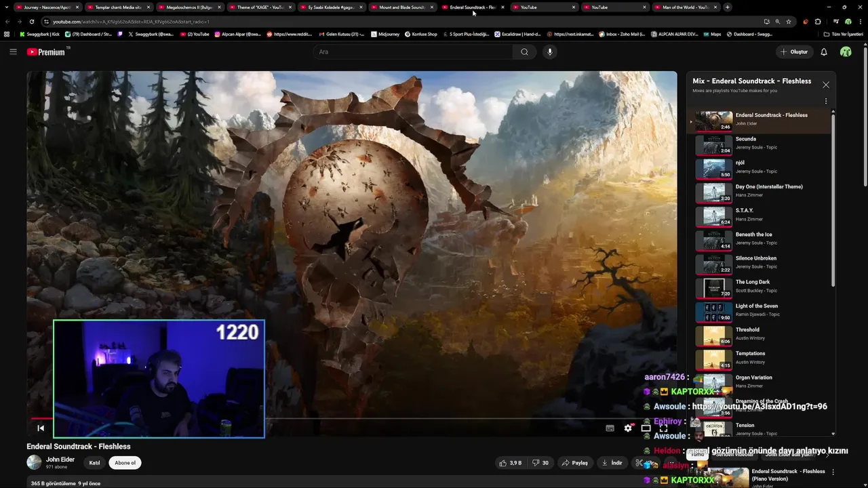This screenshot has width=868, height=488.
Task: Open the Gelen Kutusu (31) bookmark
Action: tap(341, 34)
